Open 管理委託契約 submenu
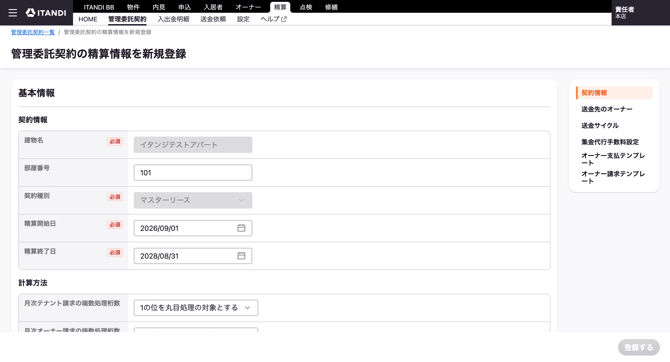Viewport: 670px width, 362px height. [x=127, y=19]
